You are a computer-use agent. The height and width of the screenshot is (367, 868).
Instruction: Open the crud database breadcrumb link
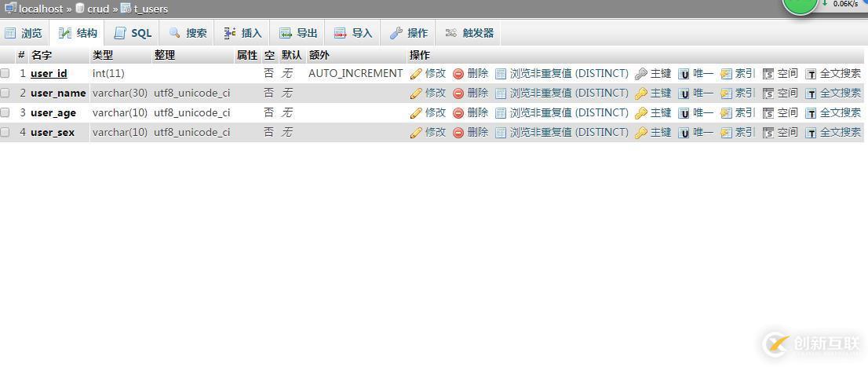tap(98, 9)
